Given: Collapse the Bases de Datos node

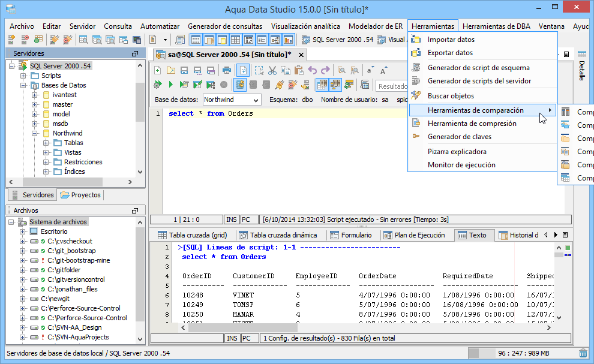Looking at the screenshot, I should [x=23, y=85].
